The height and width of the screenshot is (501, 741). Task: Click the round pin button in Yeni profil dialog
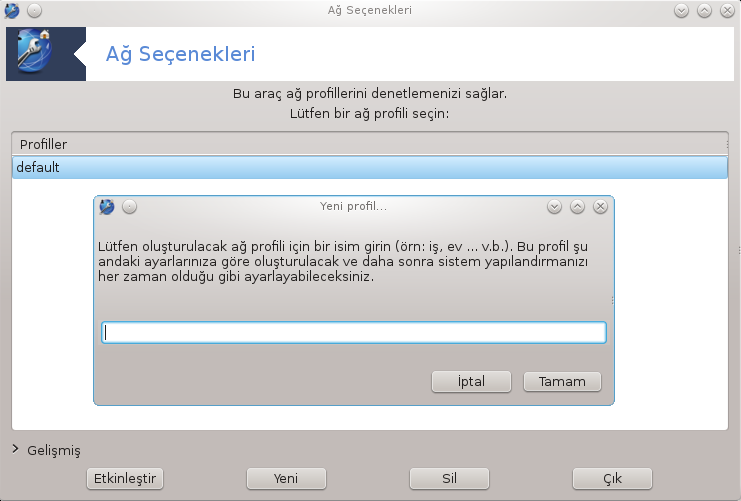[x=129, y=207]
